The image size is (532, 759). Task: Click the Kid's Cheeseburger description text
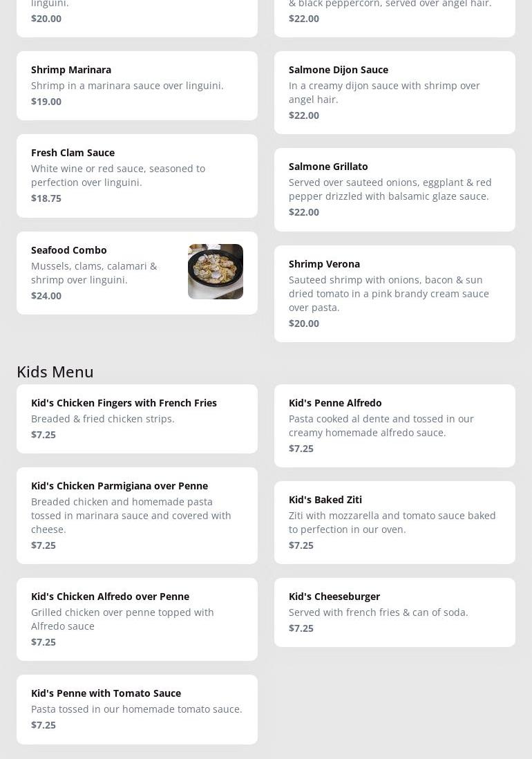[x=378, y=612]
